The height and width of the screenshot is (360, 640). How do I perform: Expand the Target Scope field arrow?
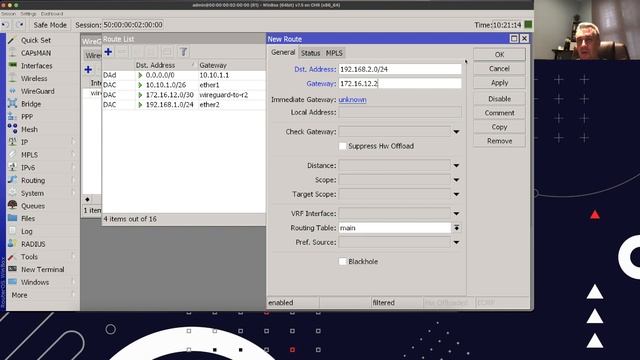click(456, 194)
